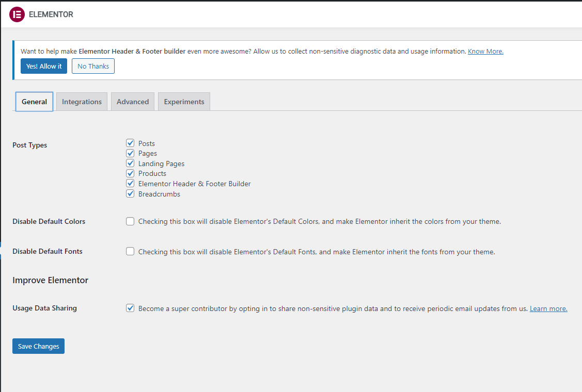Viewport: 582px width, 392px height.
Task: Dismiss the notice with No Thanks
Action: click(93, 66)
